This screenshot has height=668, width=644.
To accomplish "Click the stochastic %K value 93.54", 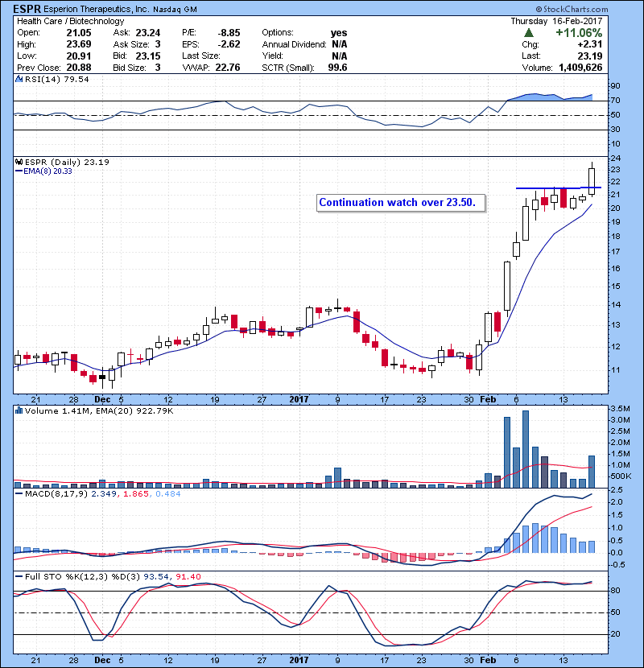I will [156, 576].
